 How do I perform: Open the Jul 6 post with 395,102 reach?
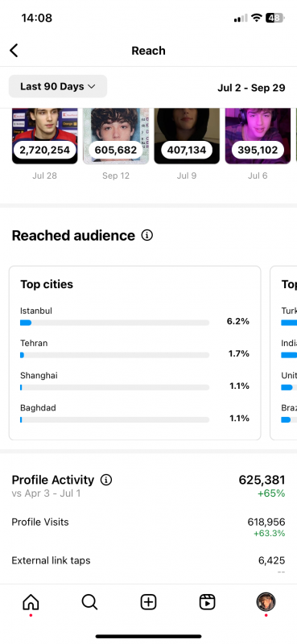coord(258,136)
